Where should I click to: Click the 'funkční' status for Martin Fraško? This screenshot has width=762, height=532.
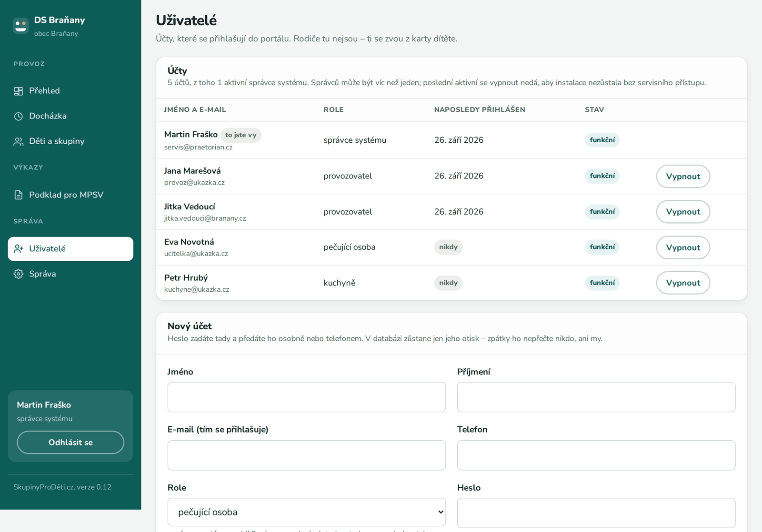602,140
